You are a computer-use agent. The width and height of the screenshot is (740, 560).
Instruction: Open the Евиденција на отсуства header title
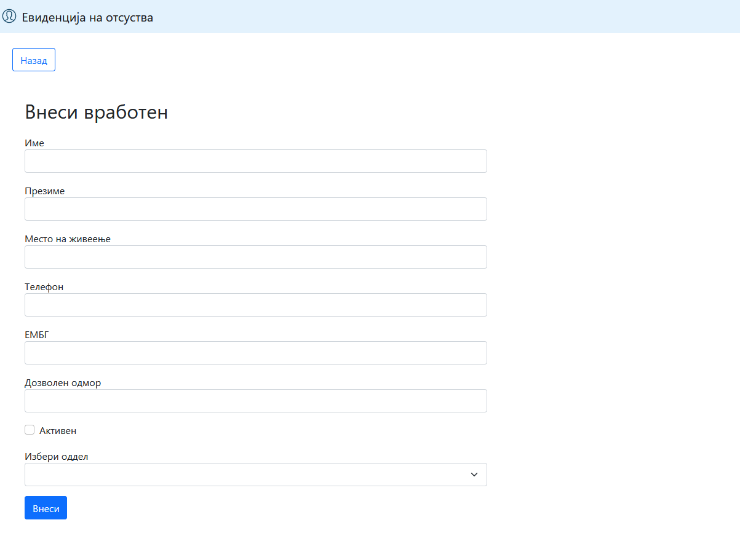87,17
